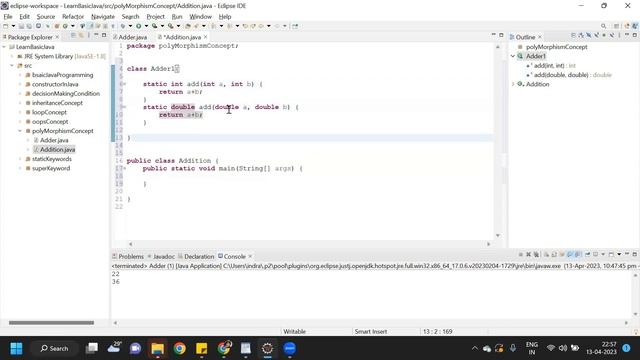Open Google Chrome from taskbar
The width and height of the screenshot is (640, 360).
pyautogui.click(x=180, y=349)
